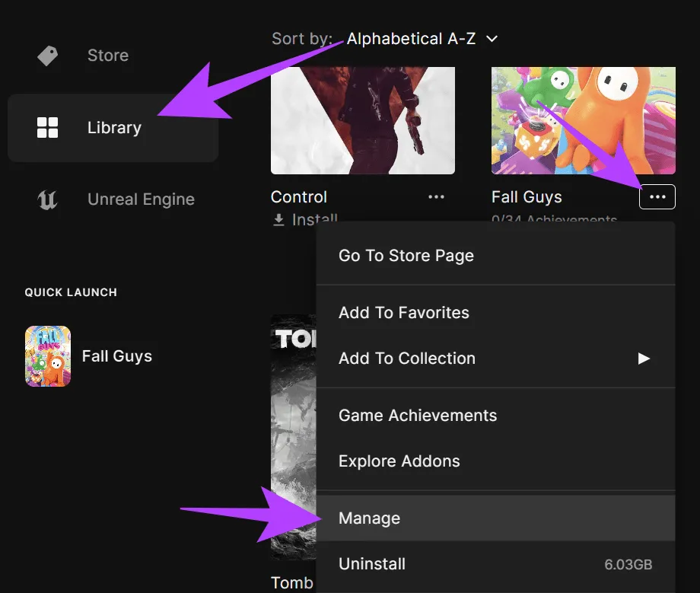The height and width of the screenshot is (593, 700).
Task: Select Go To Store Page
Action: coord(406,256)
